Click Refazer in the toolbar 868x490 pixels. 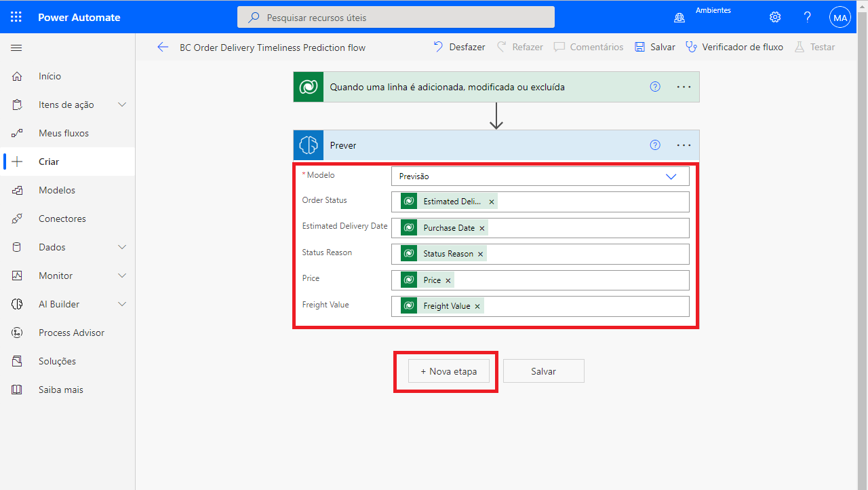point(520,47)
